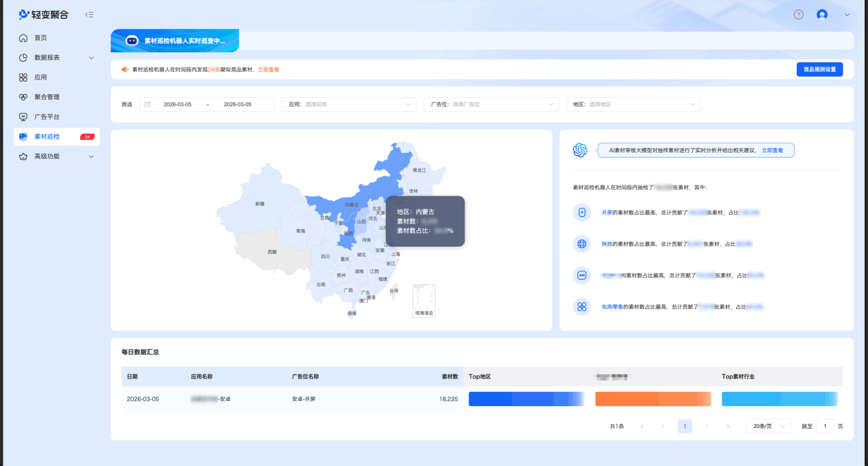868x466 pixels.
Task: Open the 20条/页 page size selector
Action: (767, 426)
